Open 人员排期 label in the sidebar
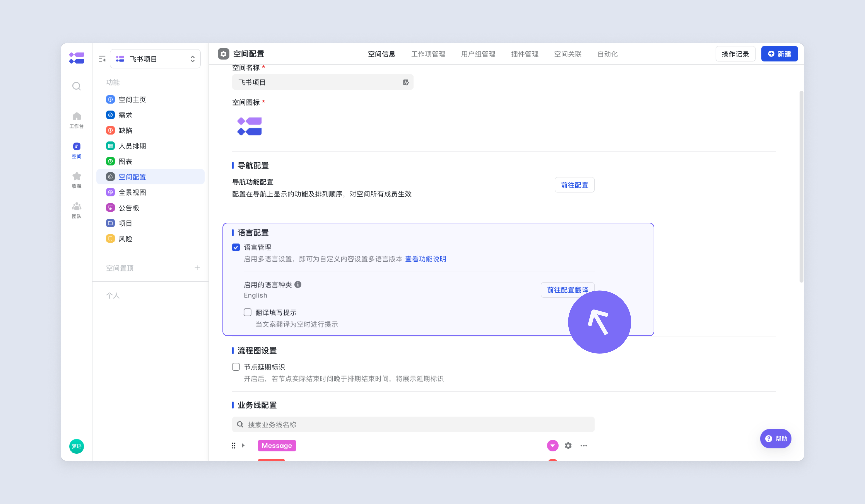 (132, 146)
